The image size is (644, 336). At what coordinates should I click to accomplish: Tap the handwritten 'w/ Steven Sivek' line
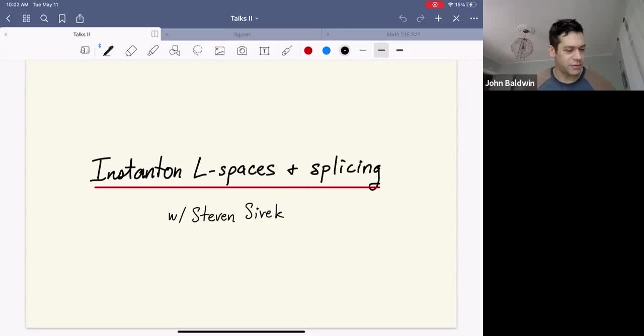click(226, 213)
